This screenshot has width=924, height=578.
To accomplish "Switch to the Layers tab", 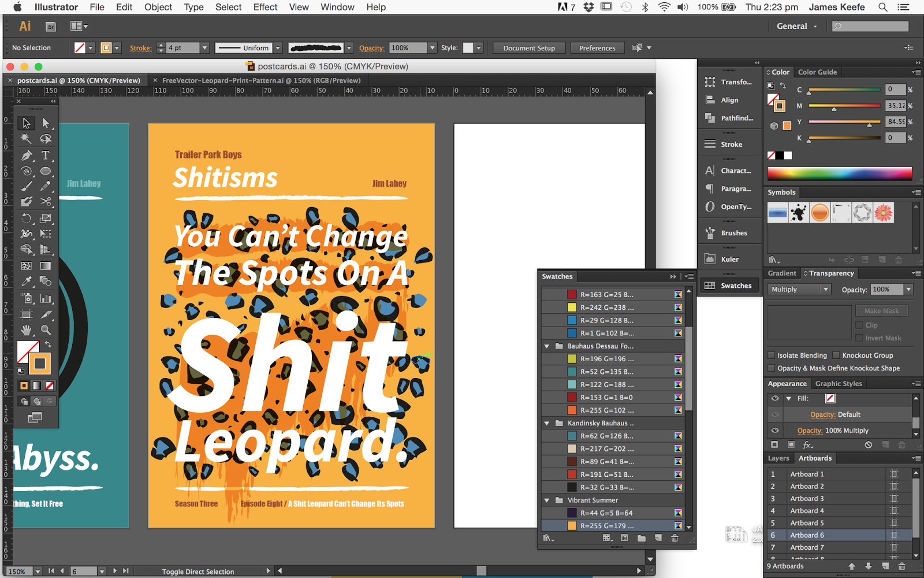I will click(x=778, y=458).
